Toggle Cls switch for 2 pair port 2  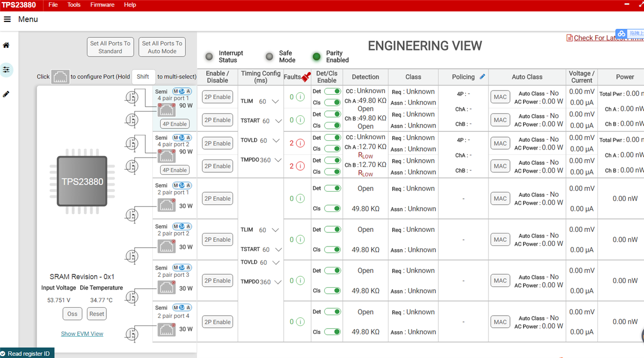pos(332,250)
